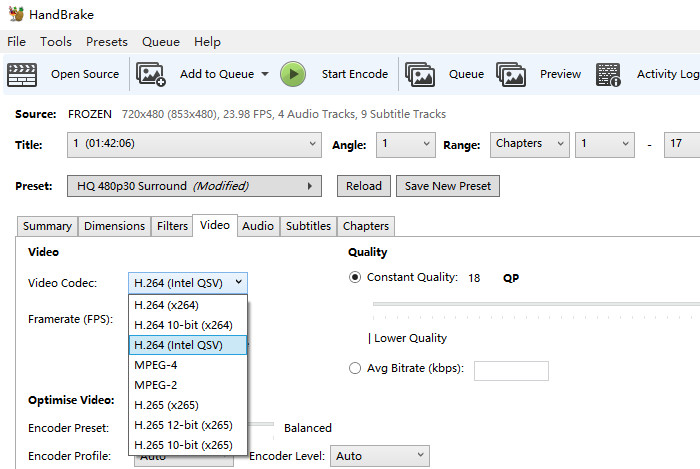Click the Preview images icon
The height and width of the screenshot is (469, 700).
[510, 74]
